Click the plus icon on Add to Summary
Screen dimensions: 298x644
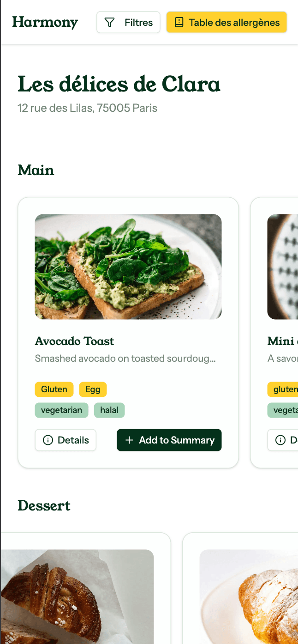point(129,440)
